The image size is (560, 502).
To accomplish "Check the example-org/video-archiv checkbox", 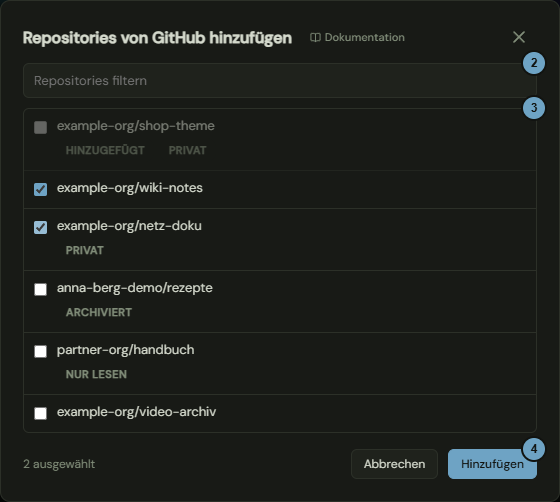I will click(x=40, y=413).
